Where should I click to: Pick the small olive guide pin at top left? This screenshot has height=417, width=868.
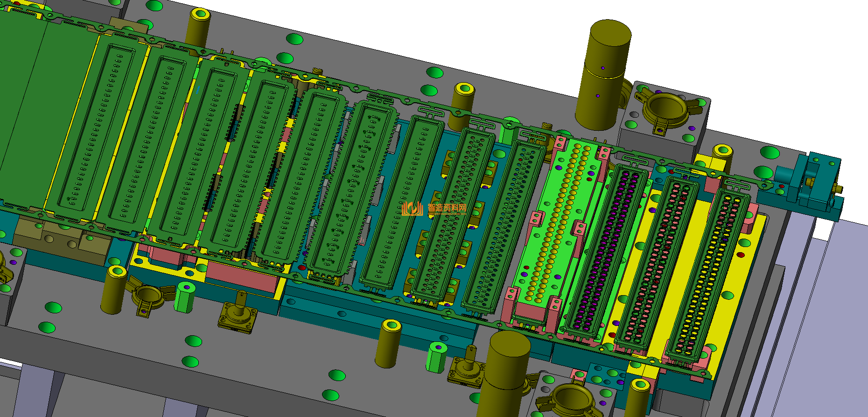coord(198,28)
